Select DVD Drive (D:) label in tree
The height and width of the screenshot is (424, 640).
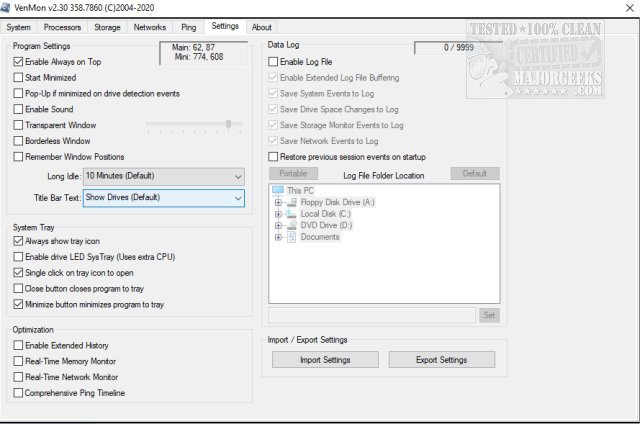tap(326, 225)
